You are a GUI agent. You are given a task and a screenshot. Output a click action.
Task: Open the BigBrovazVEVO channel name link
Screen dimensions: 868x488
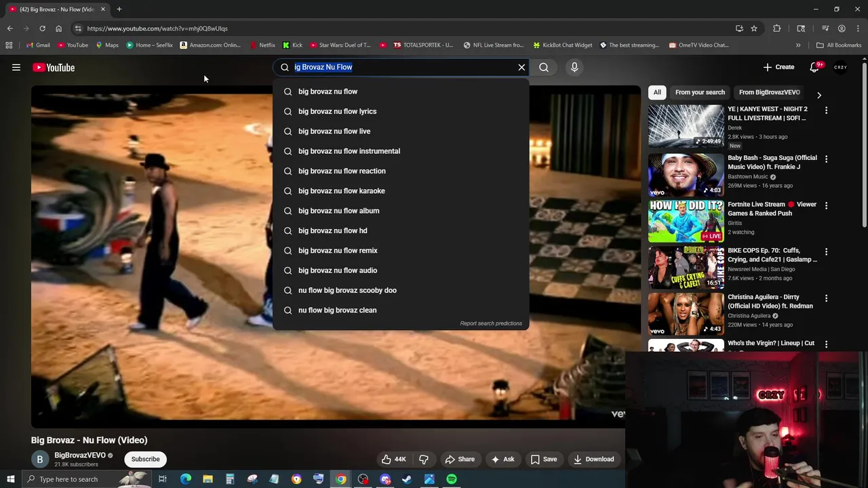click(x=80, y=455)
